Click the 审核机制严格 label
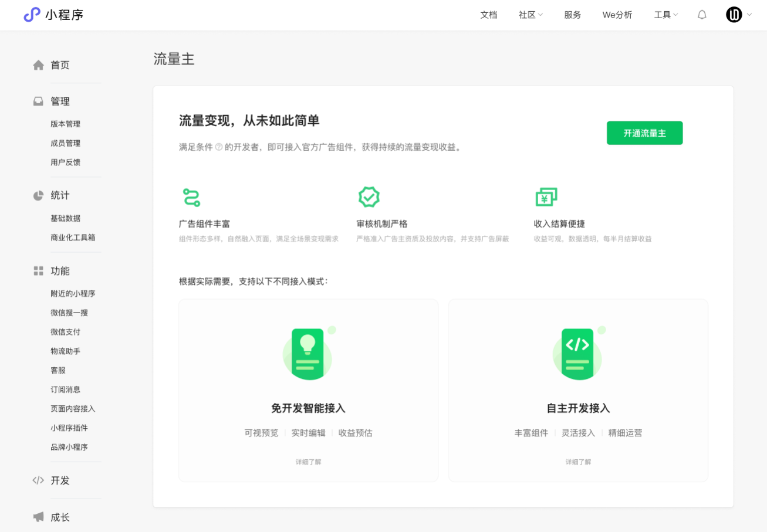This screenshot has height=532, width=767. pyautogui.click(x=382, y=224)
